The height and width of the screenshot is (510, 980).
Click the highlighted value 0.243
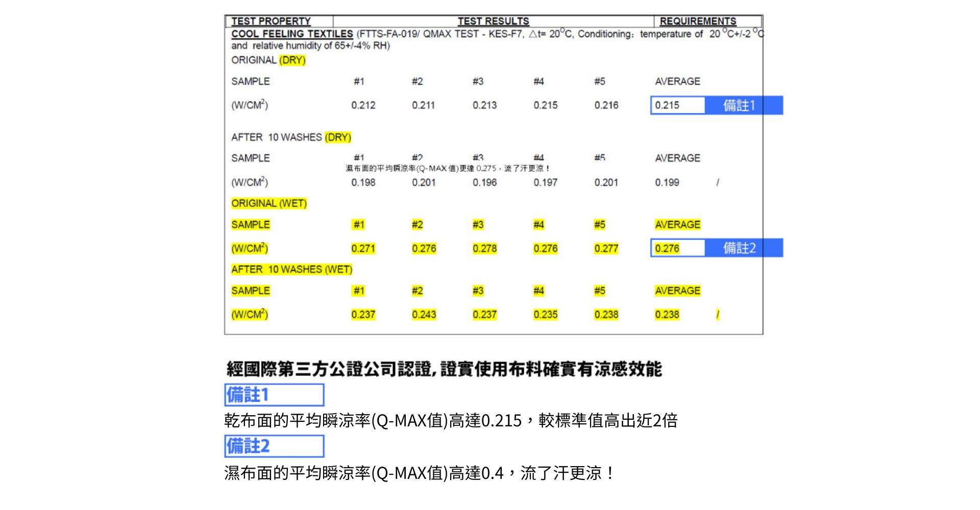424,315
